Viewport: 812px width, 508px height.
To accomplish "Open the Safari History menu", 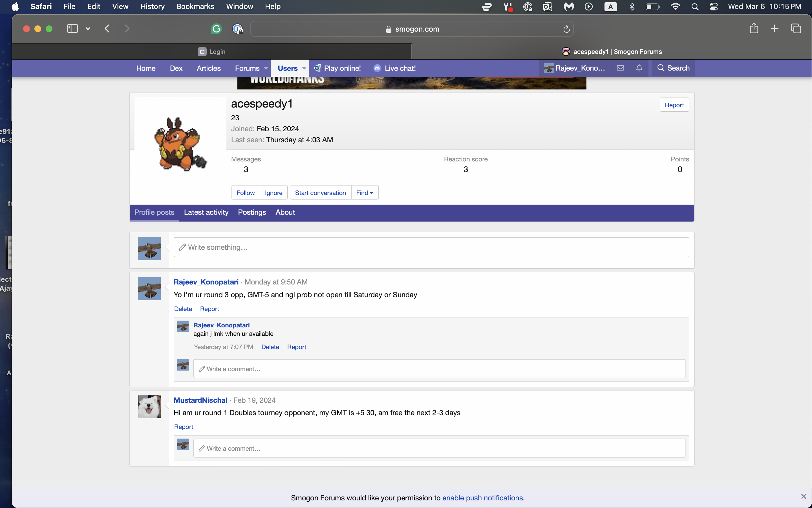I will [152, 7].
